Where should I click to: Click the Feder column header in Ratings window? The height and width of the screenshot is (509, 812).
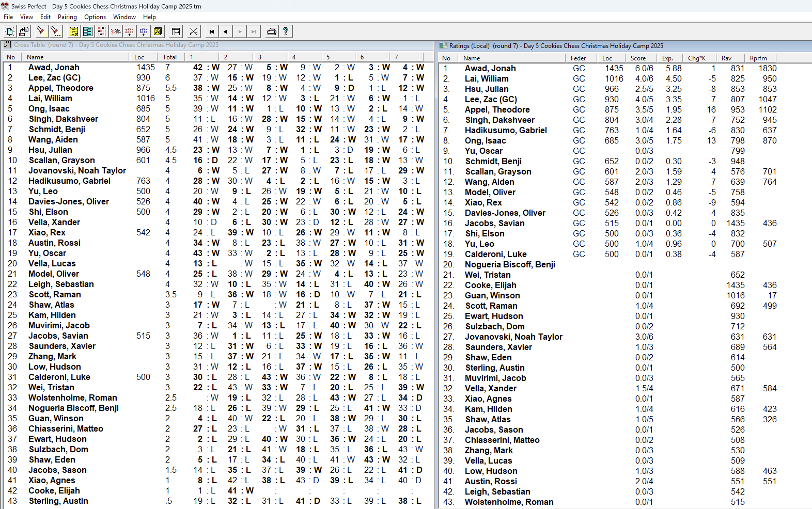pyautogui.click(x=582, y=58)
